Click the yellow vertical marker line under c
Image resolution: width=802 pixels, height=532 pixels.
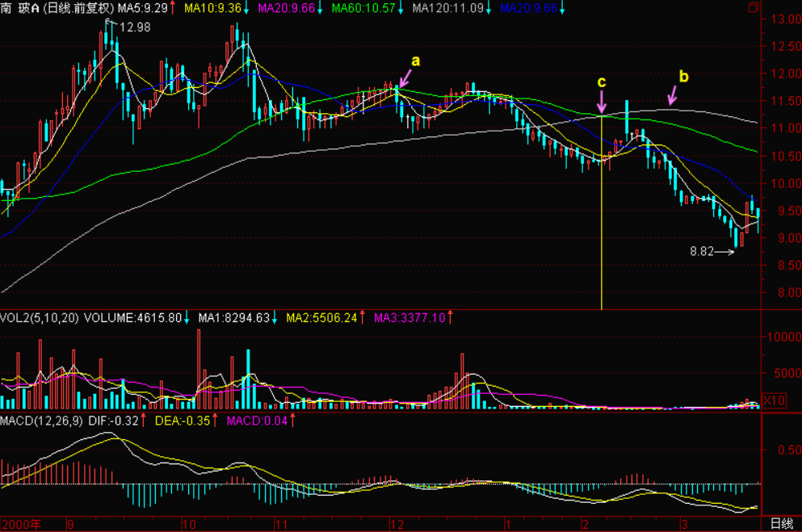[603, 242]
